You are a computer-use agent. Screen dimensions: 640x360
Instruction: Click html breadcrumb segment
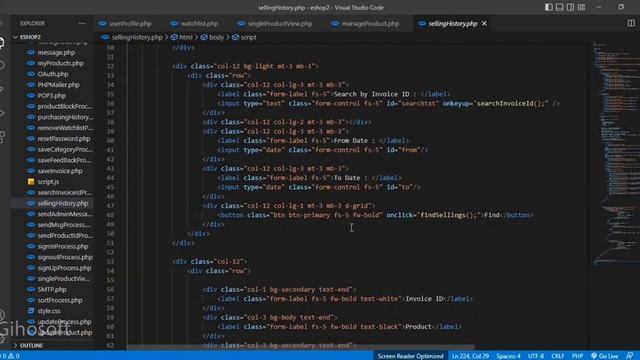[185, 37]
